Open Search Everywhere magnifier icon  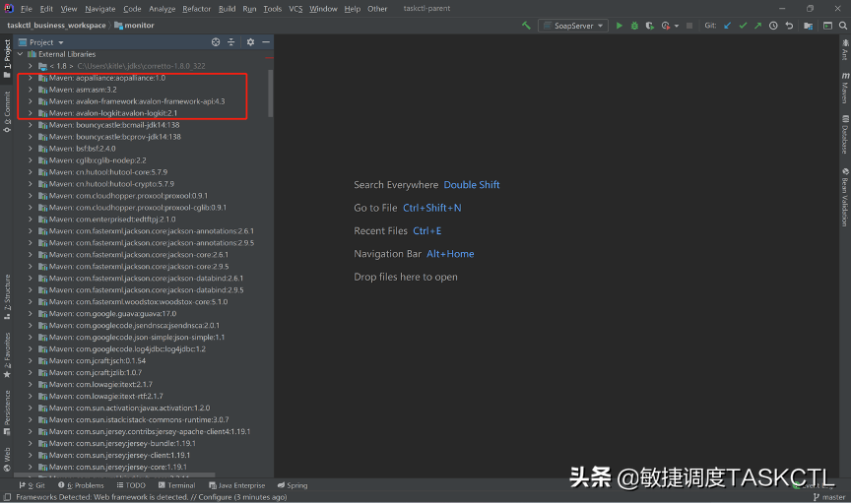coord(843,26)
